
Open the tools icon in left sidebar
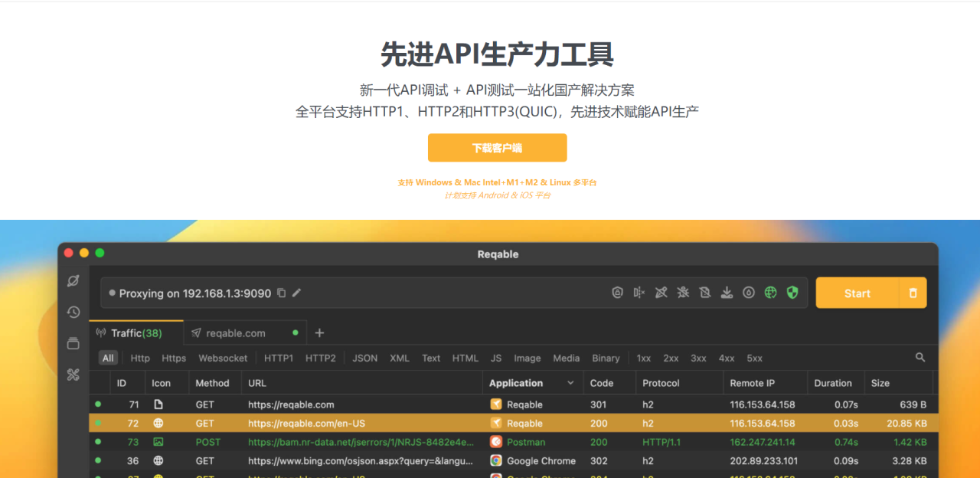coord(73,375)
